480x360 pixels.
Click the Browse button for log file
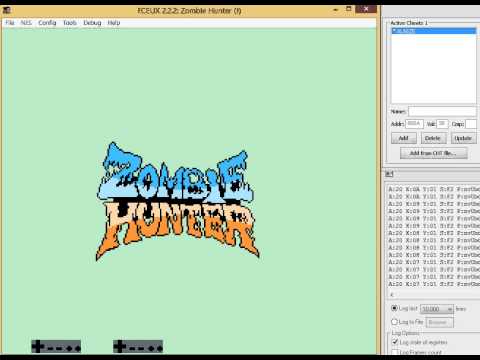[x=440, y=322]
